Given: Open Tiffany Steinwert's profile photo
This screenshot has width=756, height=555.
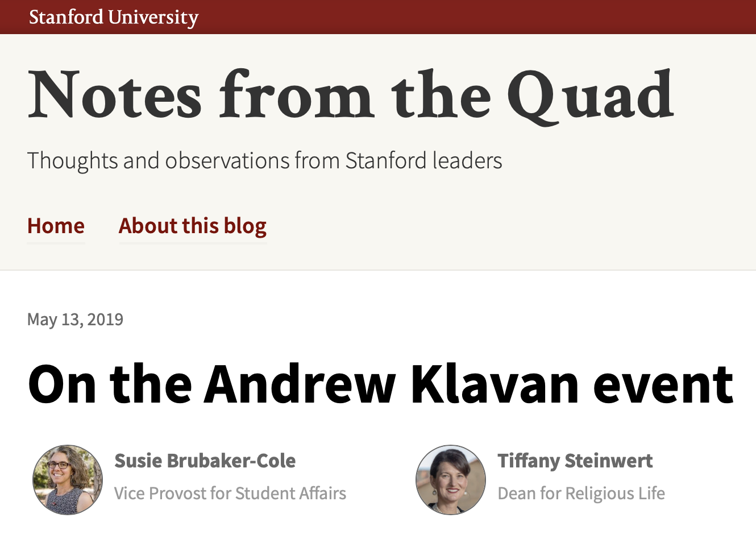Looking at the screenshot, I should pos(451,480).
